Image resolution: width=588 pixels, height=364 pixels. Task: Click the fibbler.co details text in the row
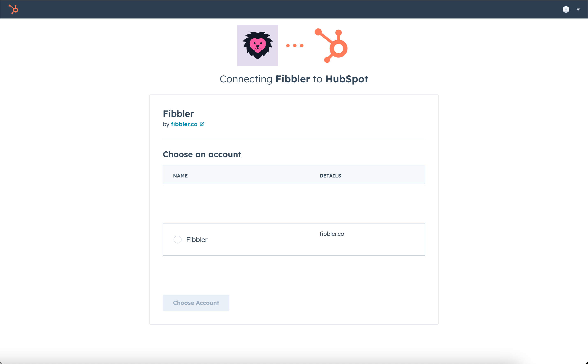tap(332, 234)
